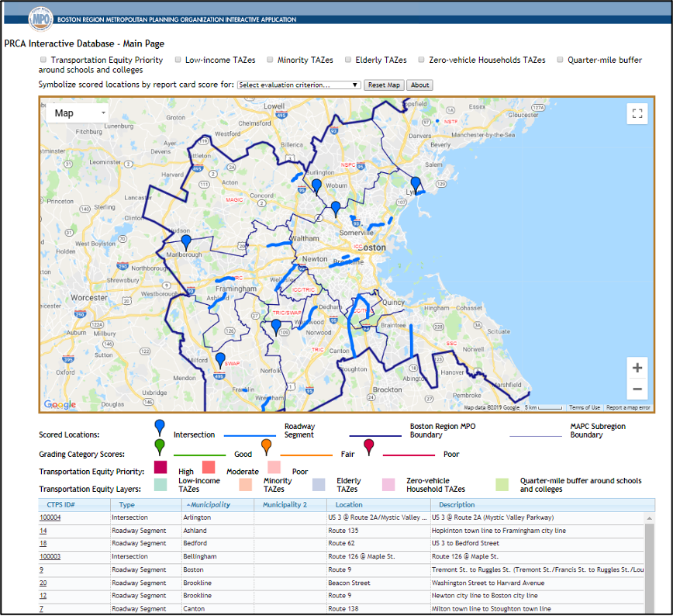673x616 pixels.
Task: Zoom in with the map plus button
Action: tap(637, 368)
